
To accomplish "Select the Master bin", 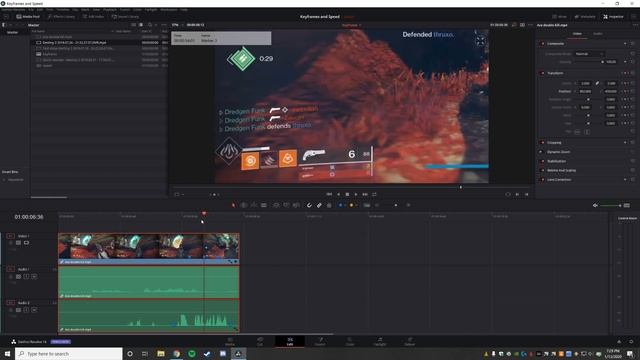I will (x=12, y=32).
